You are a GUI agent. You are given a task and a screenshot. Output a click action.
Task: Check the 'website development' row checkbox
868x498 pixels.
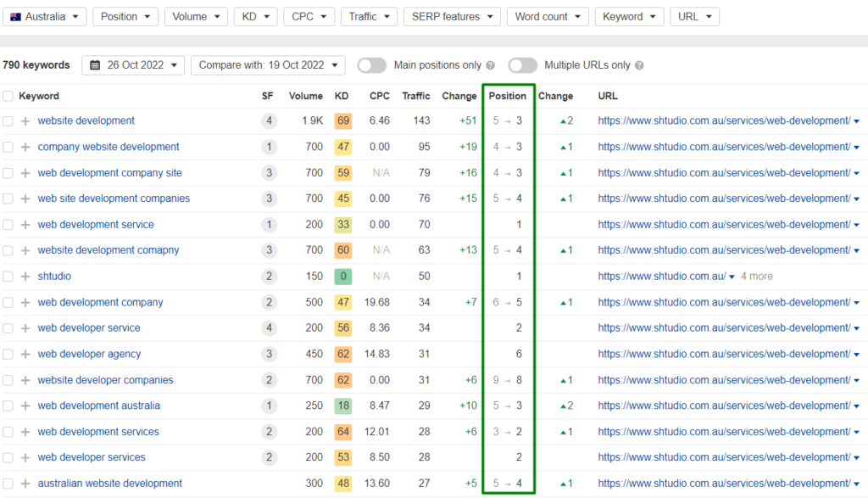pos(8,120)
